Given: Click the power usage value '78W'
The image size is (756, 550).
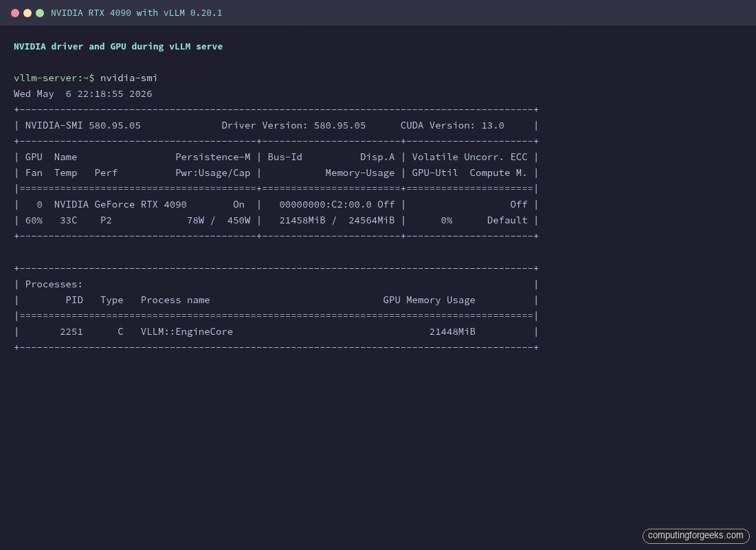Looking at the screenshot, I should tap(195, 221).
